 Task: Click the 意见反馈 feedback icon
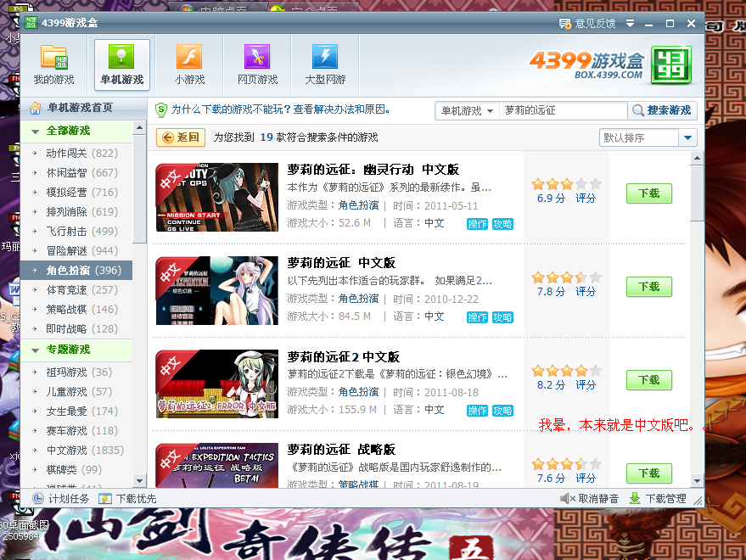[564, 24]
